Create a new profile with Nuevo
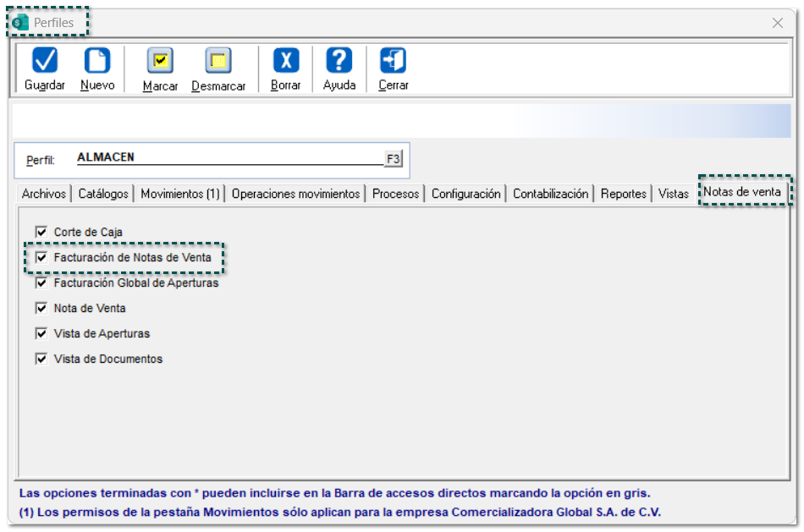 pyautogui.click(x=97, y=62)
